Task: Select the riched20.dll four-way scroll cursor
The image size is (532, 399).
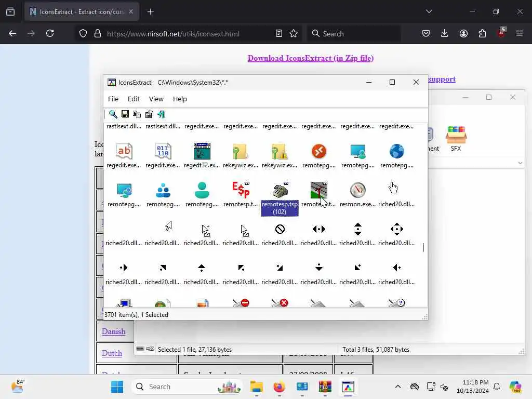Action: pyautogui.click(x=396, y=229)
